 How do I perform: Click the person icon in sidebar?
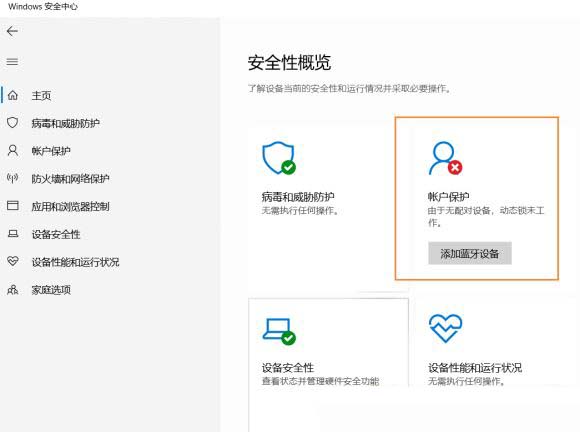(x=13, y=150)
